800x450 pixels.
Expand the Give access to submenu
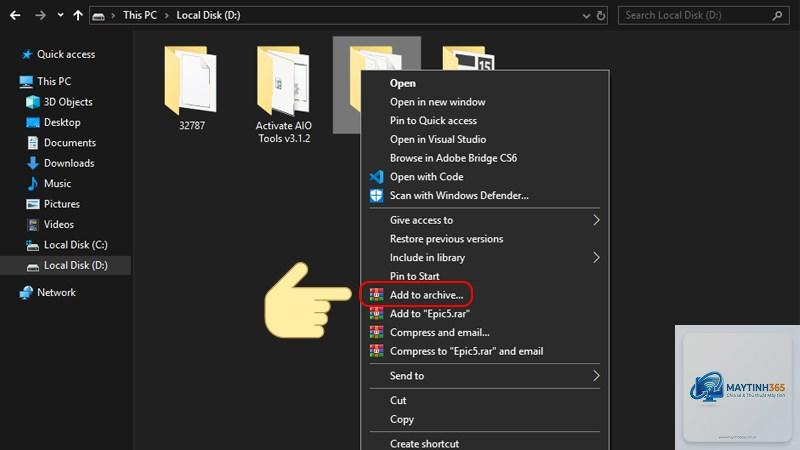coord(485,220)
